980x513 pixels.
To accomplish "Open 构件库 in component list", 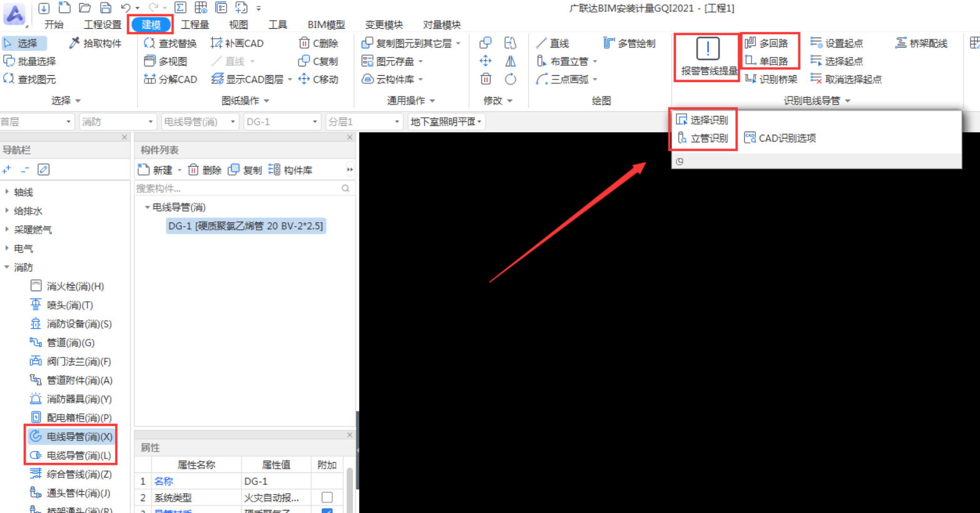I will coord(290,170).
